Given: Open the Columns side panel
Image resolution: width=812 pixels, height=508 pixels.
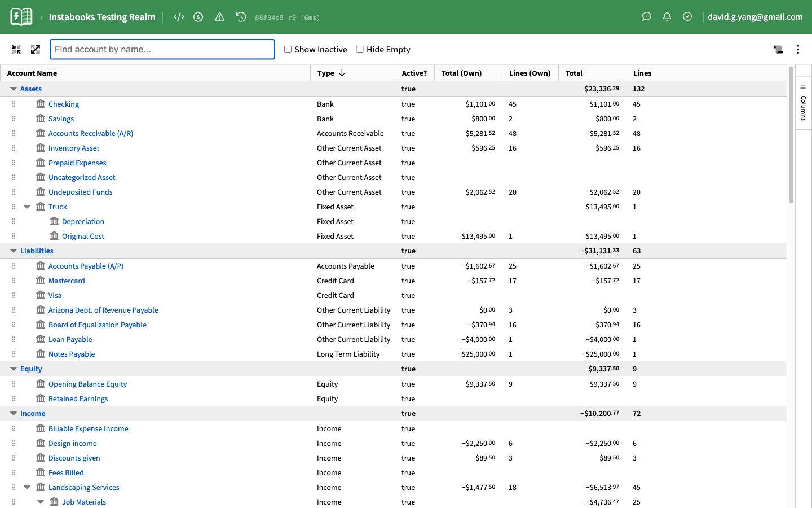Looking at the screenshot, I should pos(803,103).
